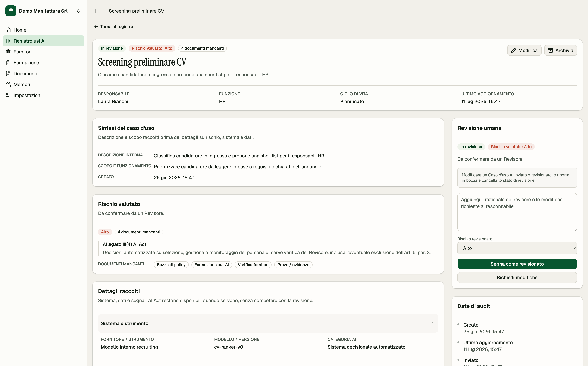Click Segna come revisionato

pos(517,264)
